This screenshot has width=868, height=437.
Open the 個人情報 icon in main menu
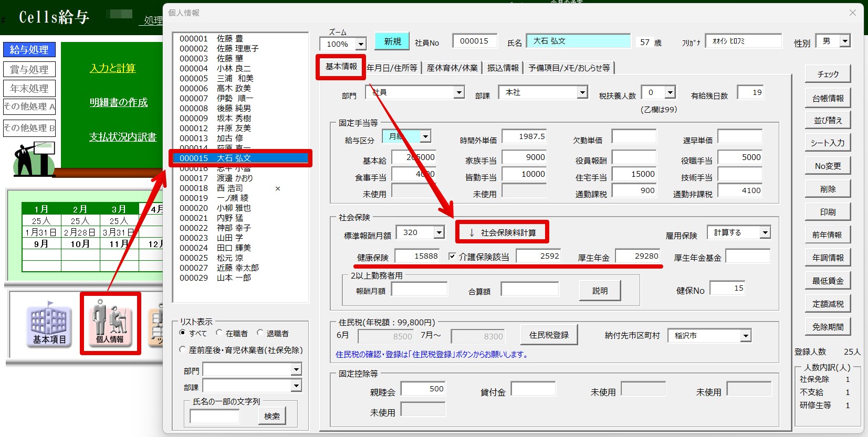tap(110, 323)
